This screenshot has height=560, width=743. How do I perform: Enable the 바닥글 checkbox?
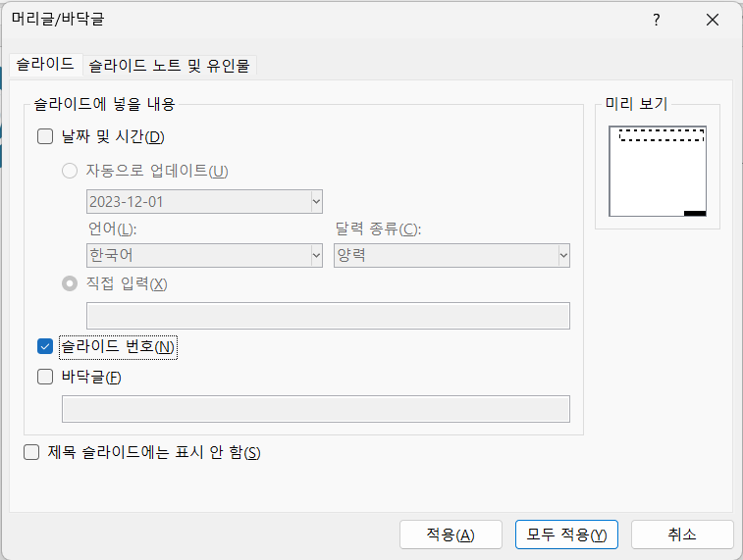tap(45, 376)
